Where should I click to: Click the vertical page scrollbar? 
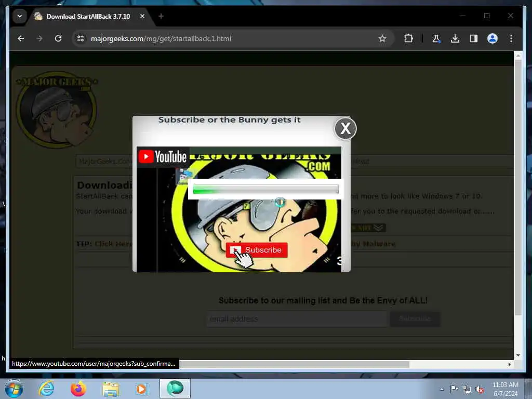(x=518, y=188)
